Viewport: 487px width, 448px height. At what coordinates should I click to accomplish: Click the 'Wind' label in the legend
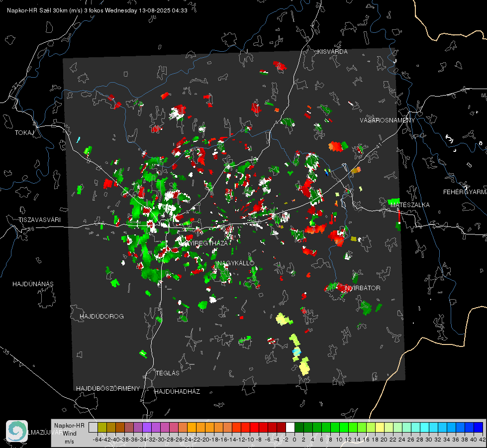(x=70, y=434)
